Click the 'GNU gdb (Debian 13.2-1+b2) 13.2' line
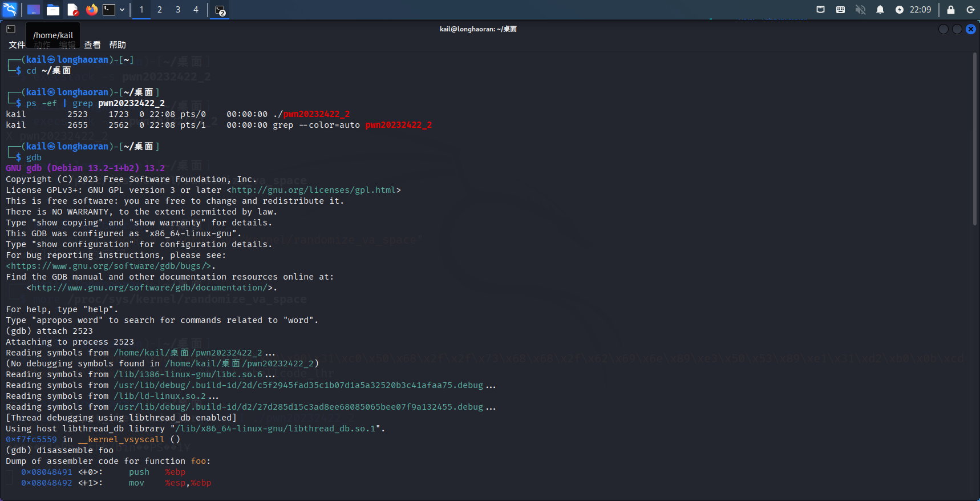 click(85, 168)
